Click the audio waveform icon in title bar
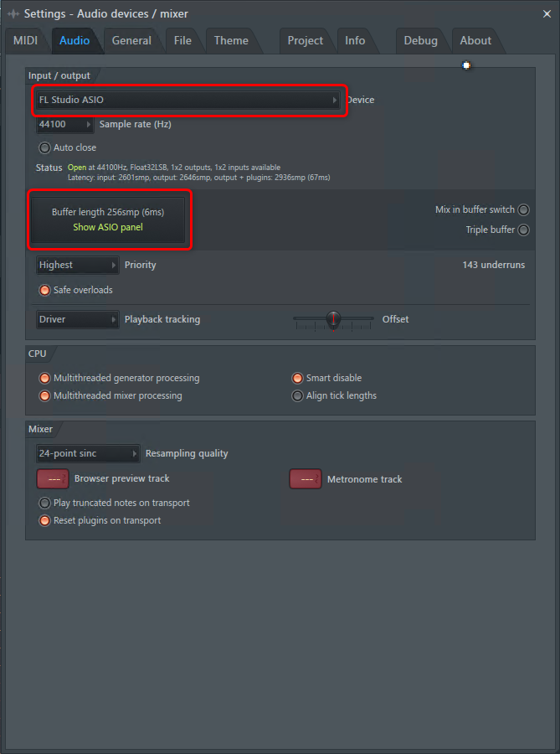 [x=13, y=13]
